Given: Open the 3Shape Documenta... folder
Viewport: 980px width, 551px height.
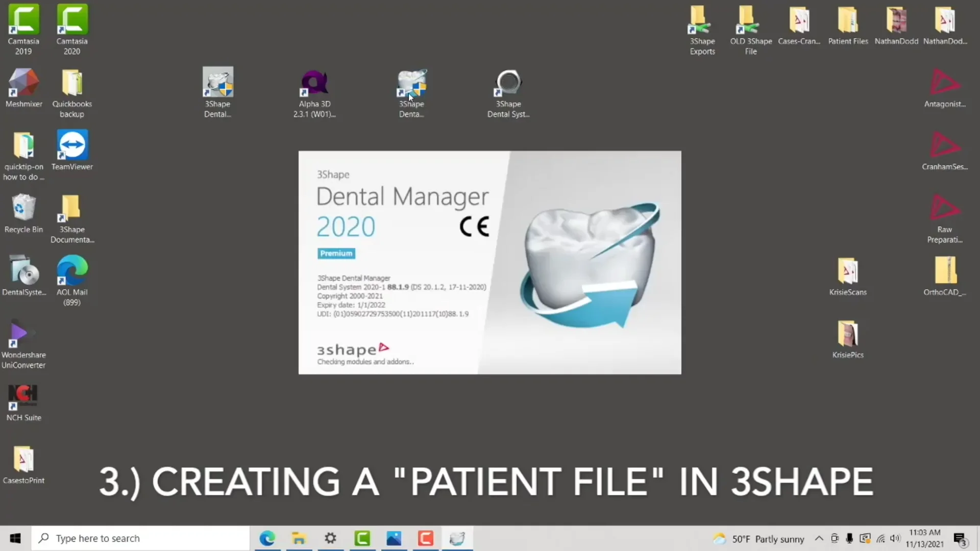Looking at the screenshot, I should [72, 218].
